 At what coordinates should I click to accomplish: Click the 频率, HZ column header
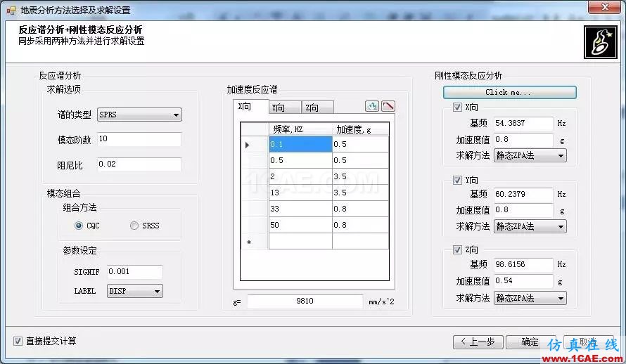(x=300, y=129)
